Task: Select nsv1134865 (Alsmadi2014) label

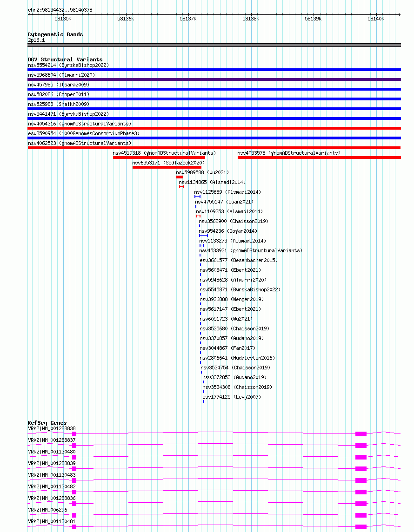Action: (212, 183)
